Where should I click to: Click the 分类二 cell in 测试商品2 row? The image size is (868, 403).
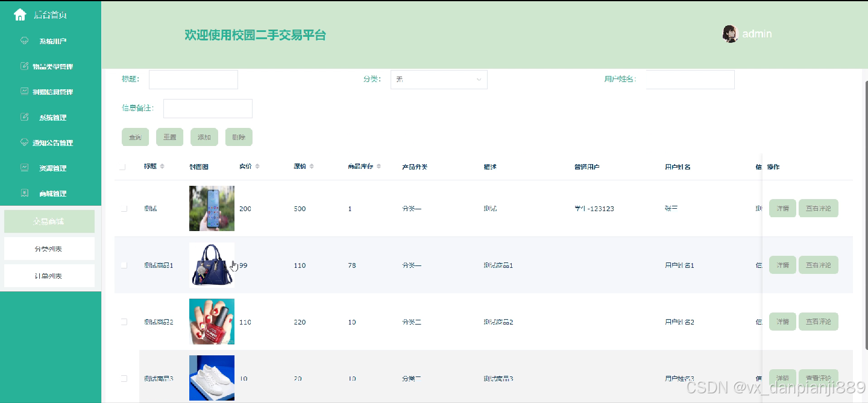tap(412, 322)
